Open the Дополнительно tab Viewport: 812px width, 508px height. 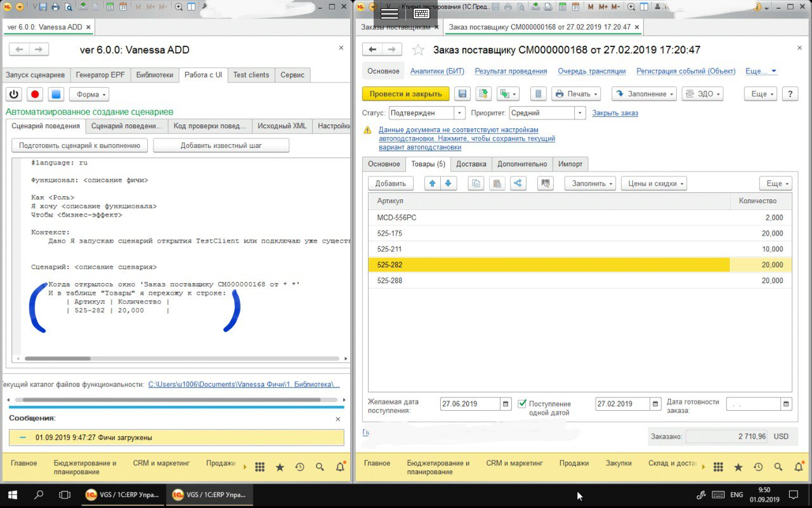pyautogui.click(x=522, y=164)
